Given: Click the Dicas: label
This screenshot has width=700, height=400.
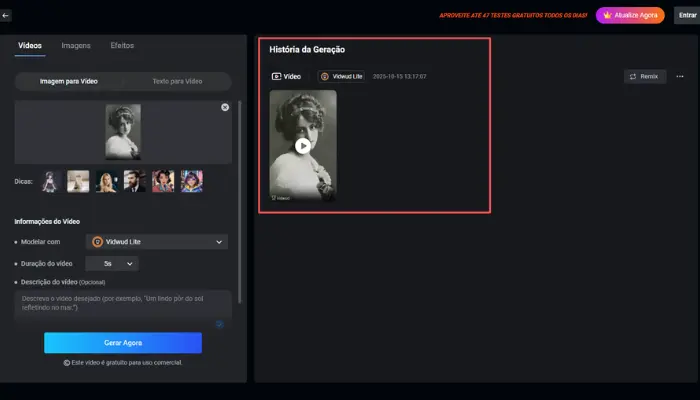Looking at the screenshot, I should 23,181.
